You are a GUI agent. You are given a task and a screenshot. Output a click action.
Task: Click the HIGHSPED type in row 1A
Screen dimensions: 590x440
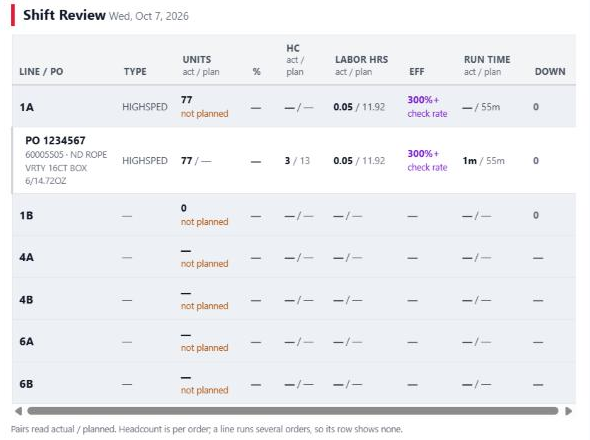(x=145, y=107)
